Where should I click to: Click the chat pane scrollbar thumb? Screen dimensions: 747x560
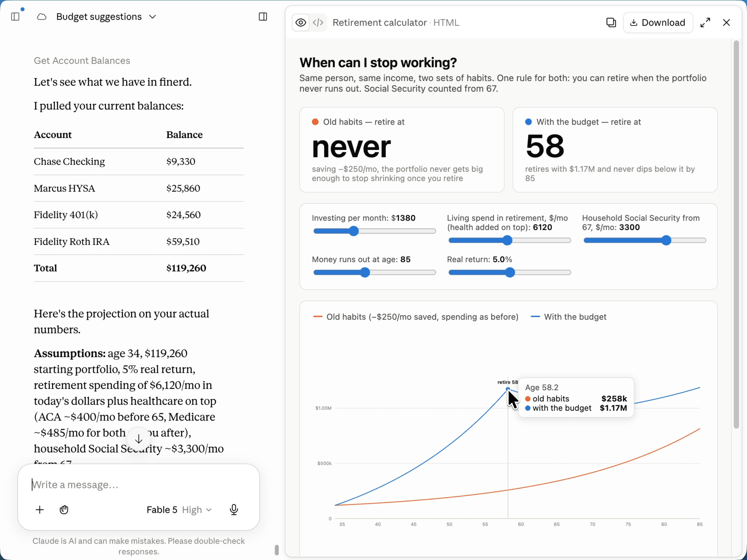coord(276,550)
